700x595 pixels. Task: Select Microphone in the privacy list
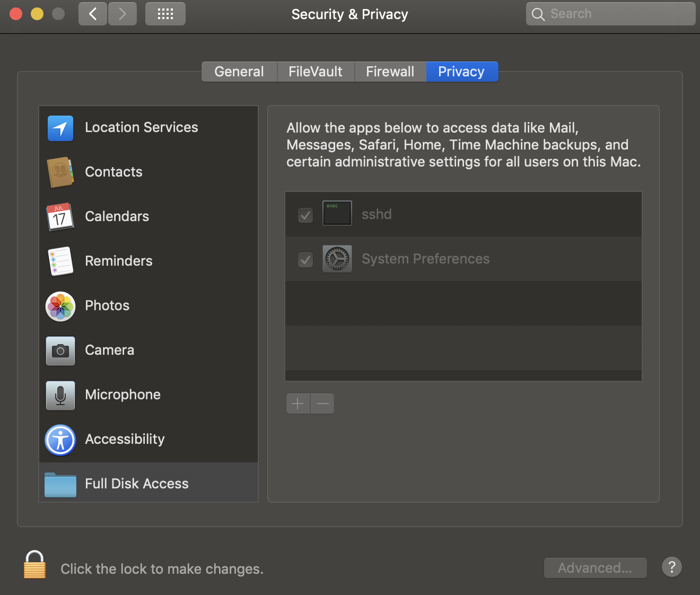[148, 395]
